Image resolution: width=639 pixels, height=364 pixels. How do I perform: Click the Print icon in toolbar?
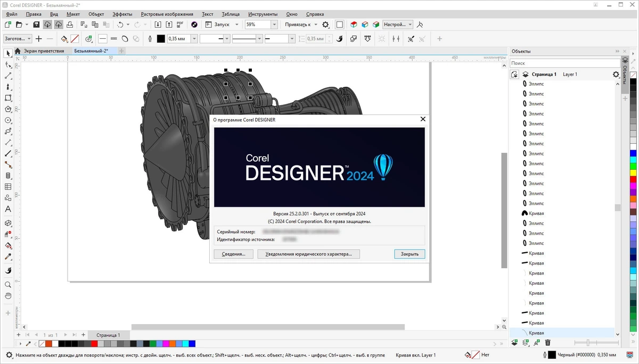(70, 24)
